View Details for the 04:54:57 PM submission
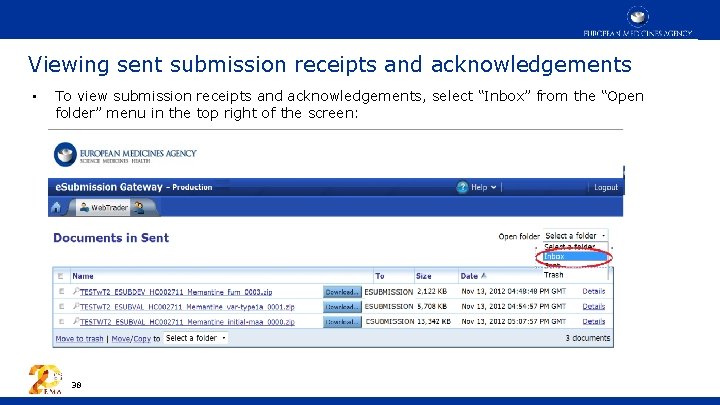Screen dimensions: 720x405 coord(594,306)
